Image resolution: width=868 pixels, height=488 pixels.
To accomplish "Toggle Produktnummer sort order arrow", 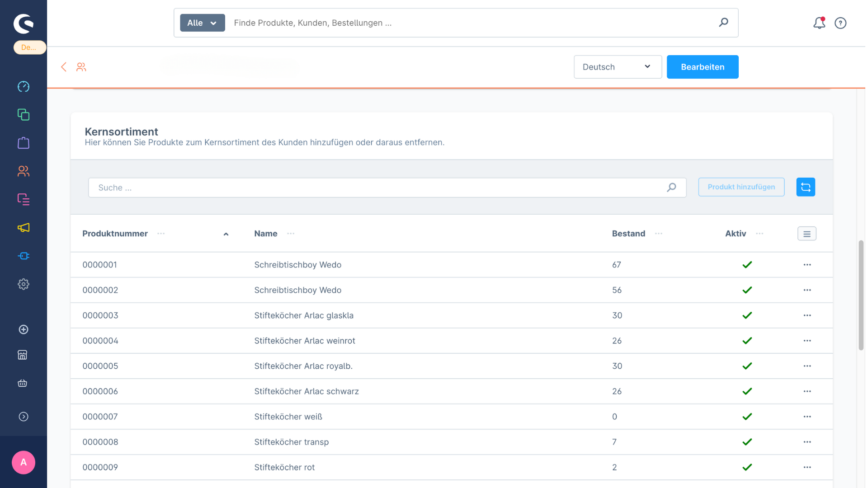I will (x=226, y=234).
